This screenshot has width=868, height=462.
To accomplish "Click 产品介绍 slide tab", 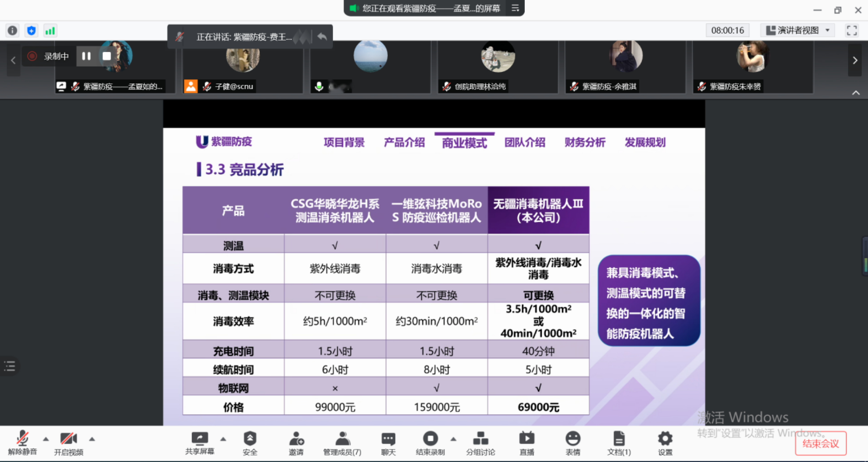I will pyautogui.click(x=404, y=142).
